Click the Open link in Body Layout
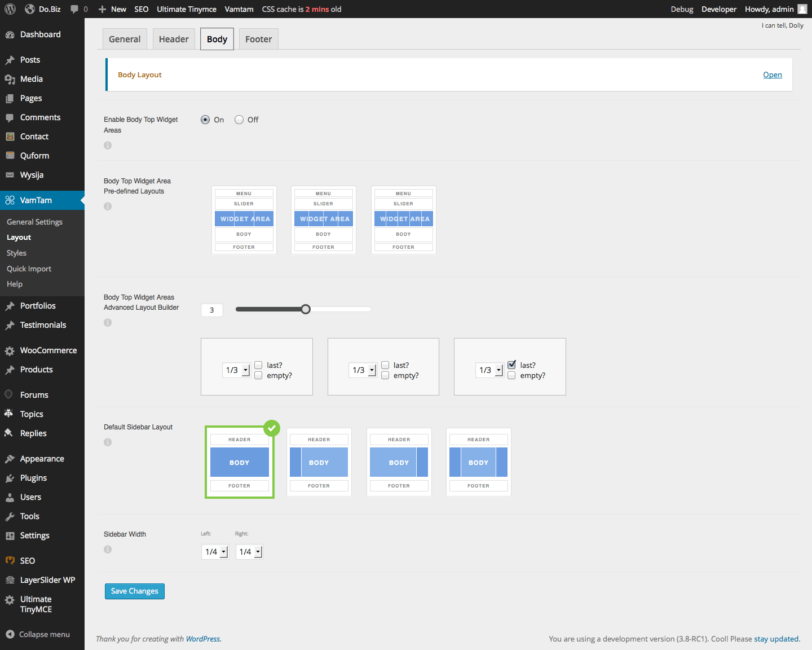 772,75
